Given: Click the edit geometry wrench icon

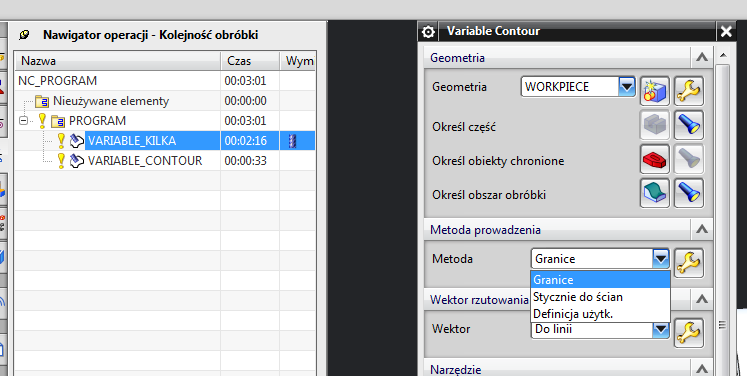Looking at the screenshot, I should coord(689,90).
